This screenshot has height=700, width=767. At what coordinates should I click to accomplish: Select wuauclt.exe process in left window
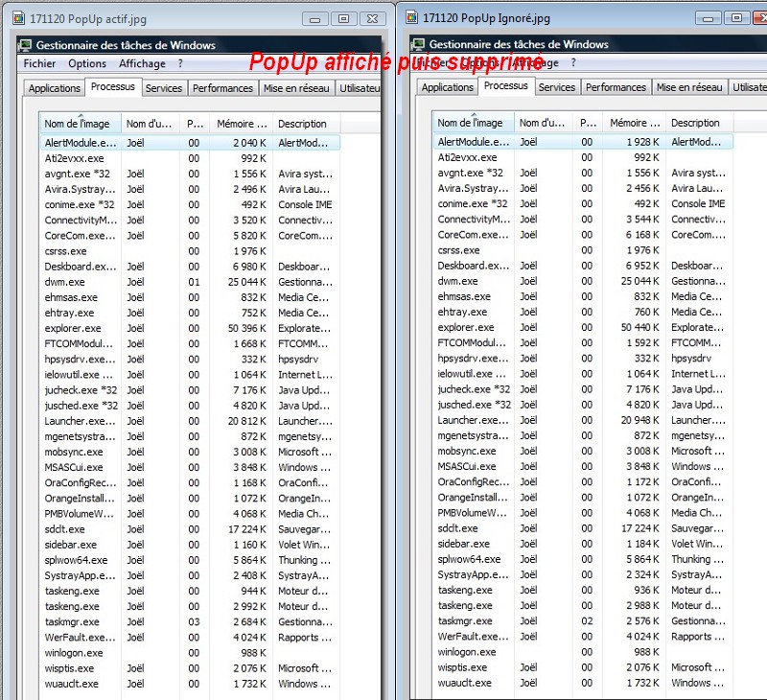pyautogui.click(x=190, y=684)
